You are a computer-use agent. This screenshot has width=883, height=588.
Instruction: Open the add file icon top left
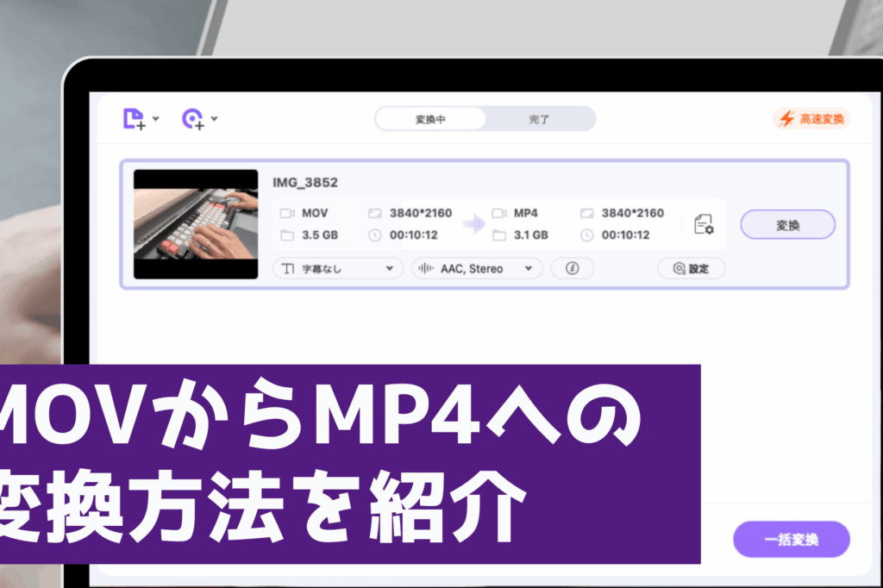pyautogui.click(x=134, y=119)
